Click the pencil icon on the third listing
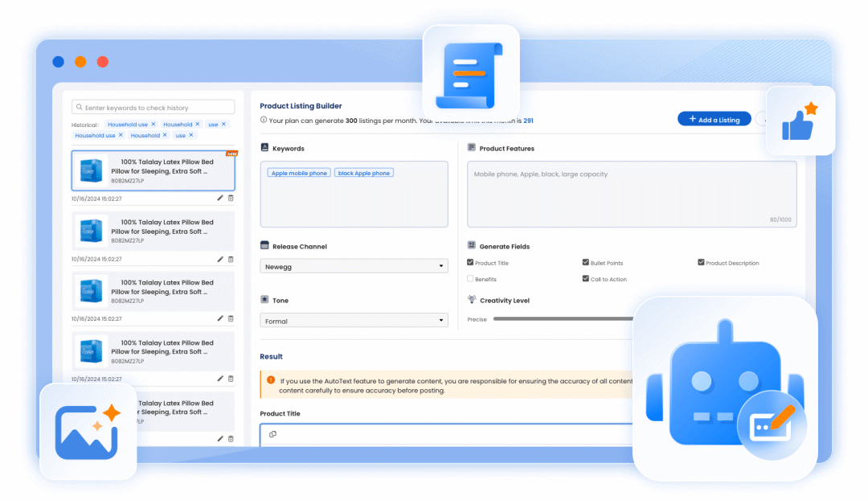This screenshot has width=868, height=500. coord(220,319)
